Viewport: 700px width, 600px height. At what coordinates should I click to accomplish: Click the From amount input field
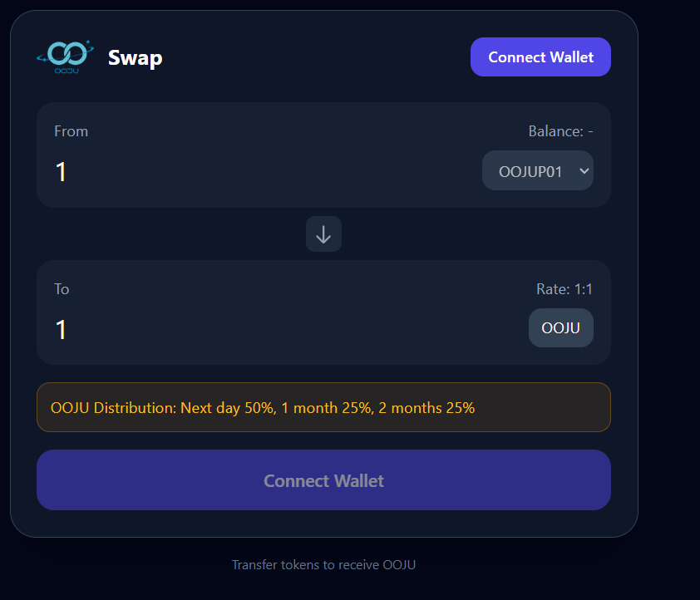click(x=249, y=172)
